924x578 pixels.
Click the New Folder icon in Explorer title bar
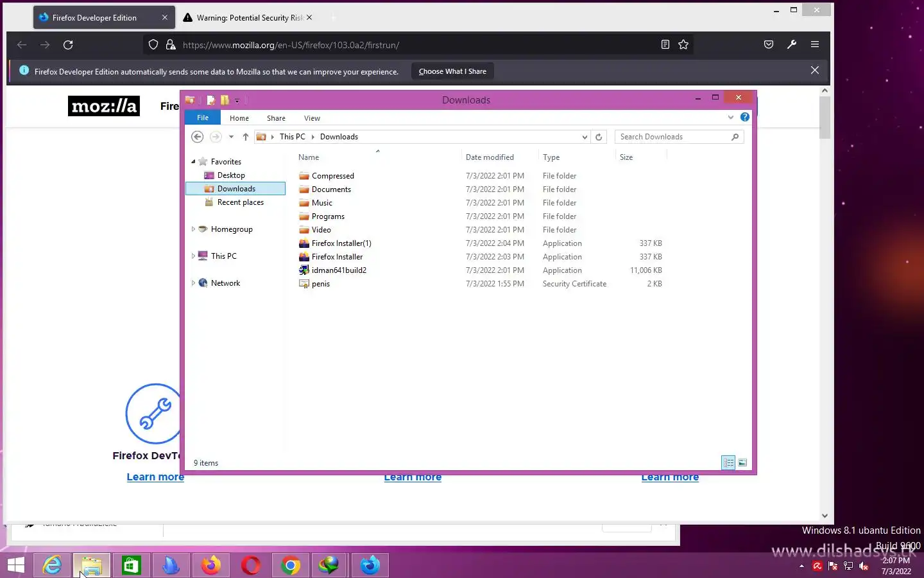(225, 100)
